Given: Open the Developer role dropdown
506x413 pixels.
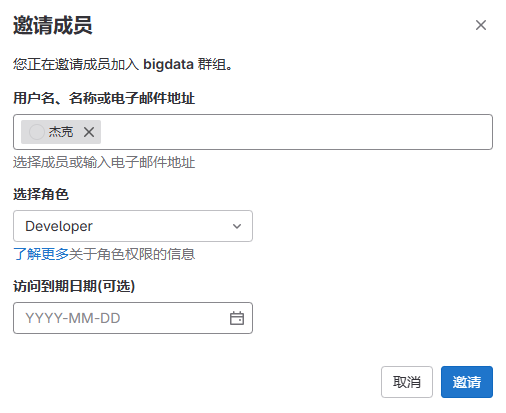Looking at the screenshot, I should click(x=133, y=226).
